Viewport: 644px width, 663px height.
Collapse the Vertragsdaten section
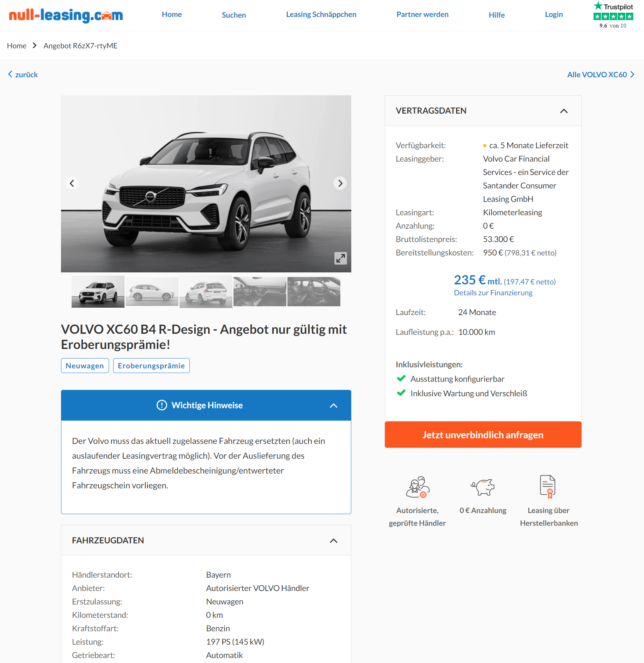click(564, 111)
